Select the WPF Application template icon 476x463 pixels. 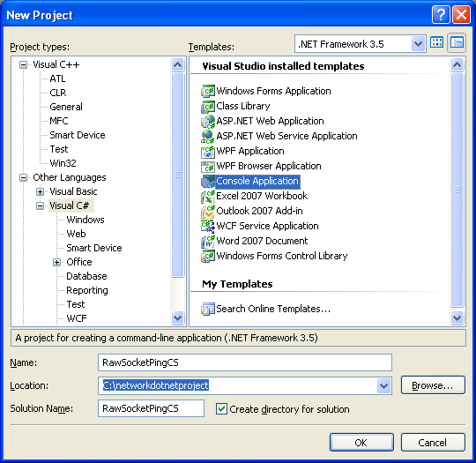pos(208,152)
